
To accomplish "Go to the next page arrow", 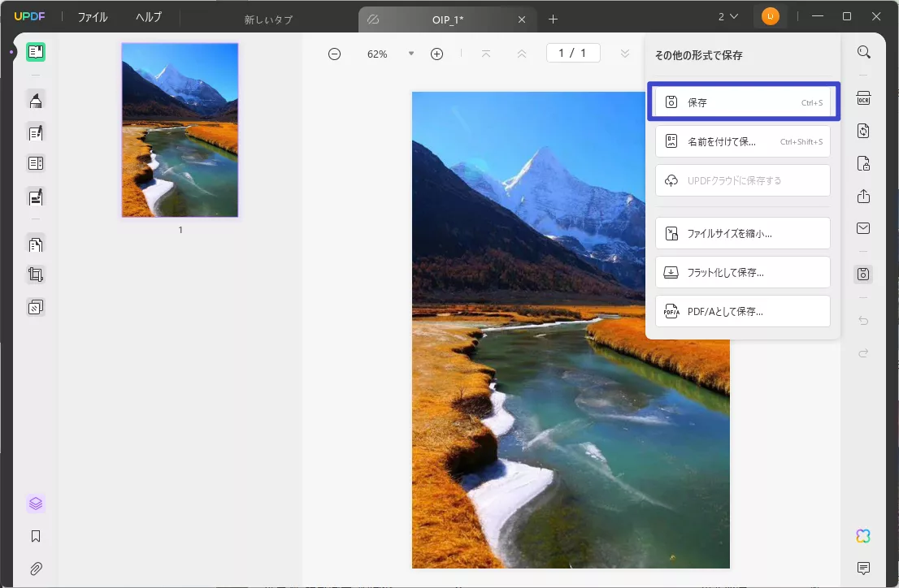I will [625, 54].
